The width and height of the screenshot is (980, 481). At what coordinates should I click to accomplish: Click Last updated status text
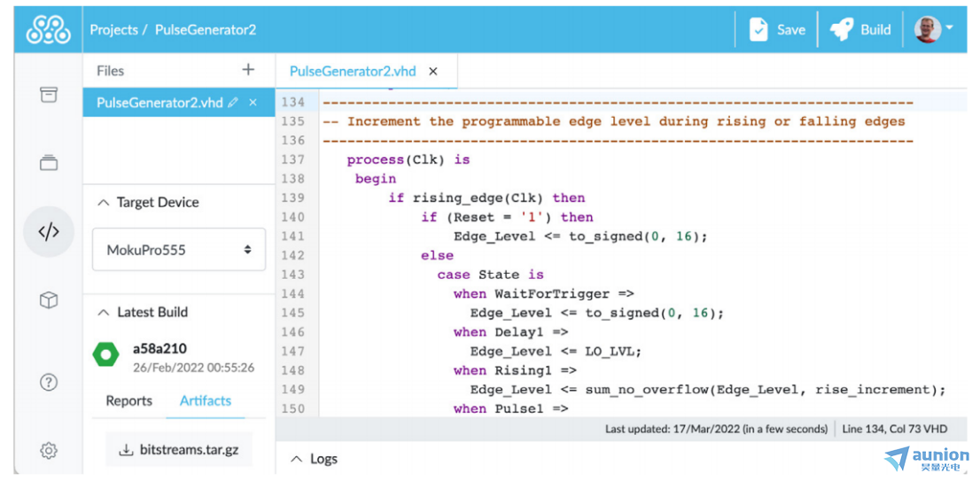tap(716, 429)
